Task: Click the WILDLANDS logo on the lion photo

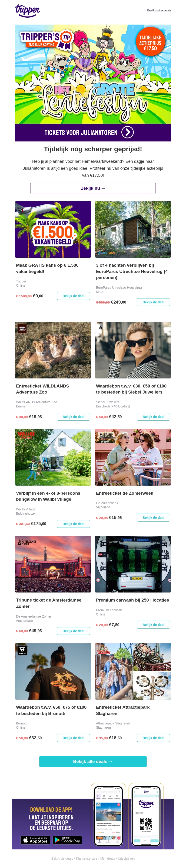Action: [22, 328]
